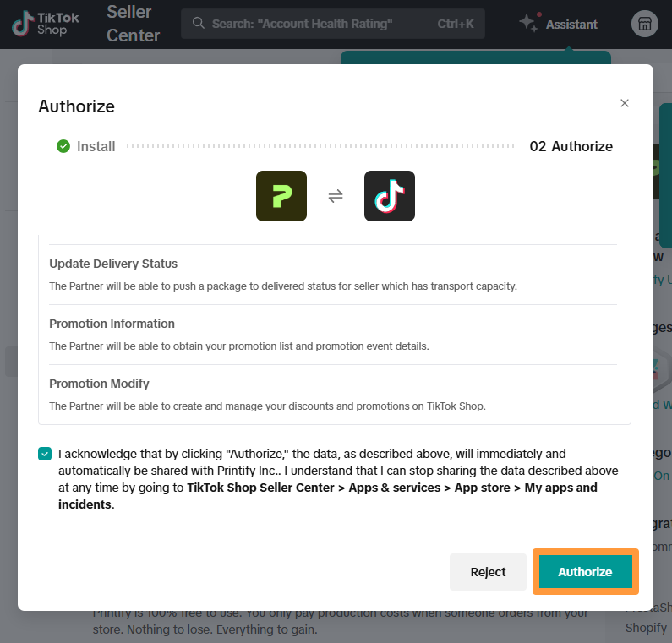Viewport: 672px width, 643px height.
Task: Click the Authorize button
Action: tap(585, 571)
